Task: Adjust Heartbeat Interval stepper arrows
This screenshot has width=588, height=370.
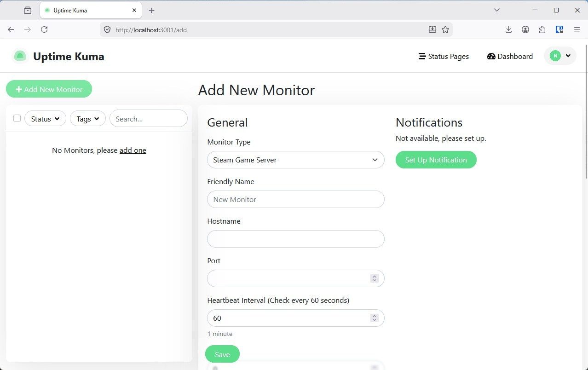Action: (x=375, y=318)
